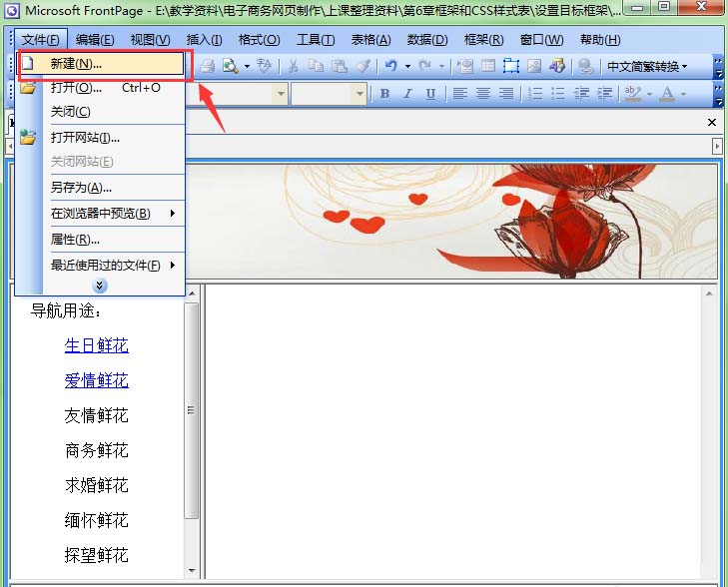Screen dimensions: 728x587
Task: Open the 框架(R) menu
Action: [483, 40]
